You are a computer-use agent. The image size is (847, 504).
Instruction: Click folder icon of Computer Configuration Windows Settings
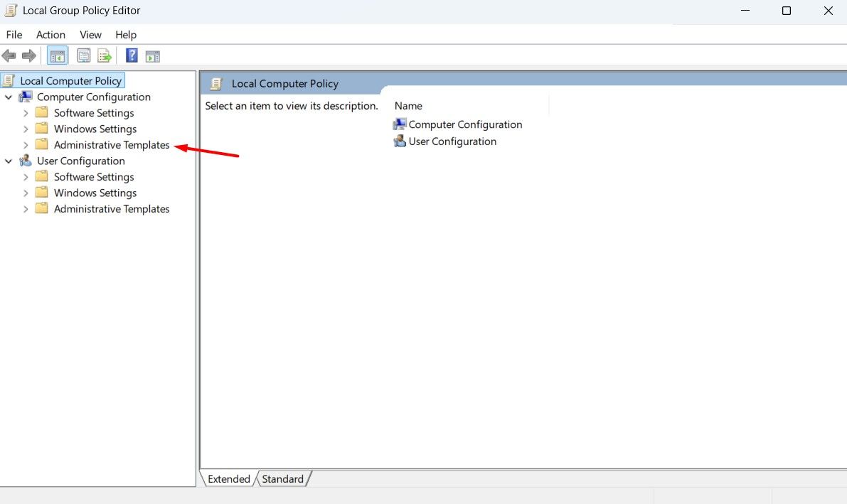pyautogui.click(x=41, y=129)
